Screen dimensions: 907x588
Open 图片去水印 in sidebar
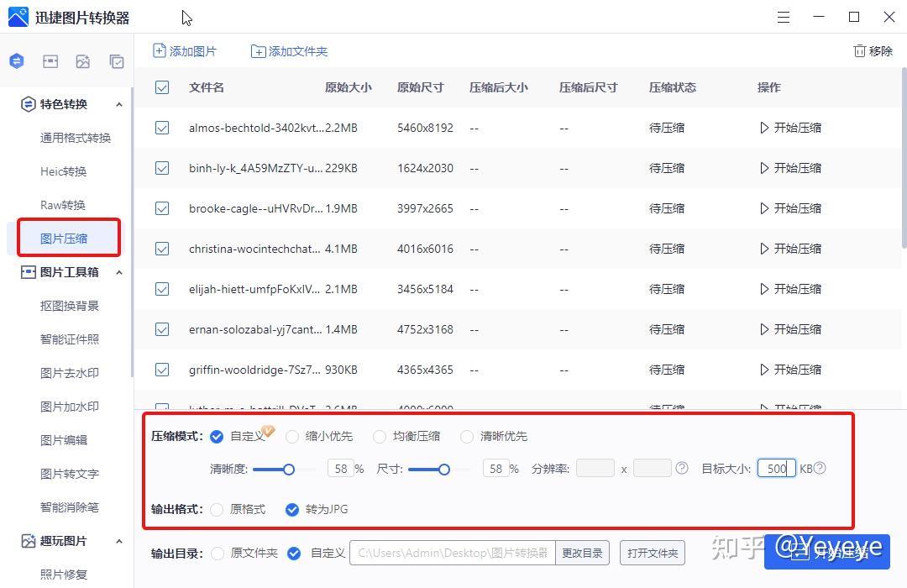click(70, 373)
